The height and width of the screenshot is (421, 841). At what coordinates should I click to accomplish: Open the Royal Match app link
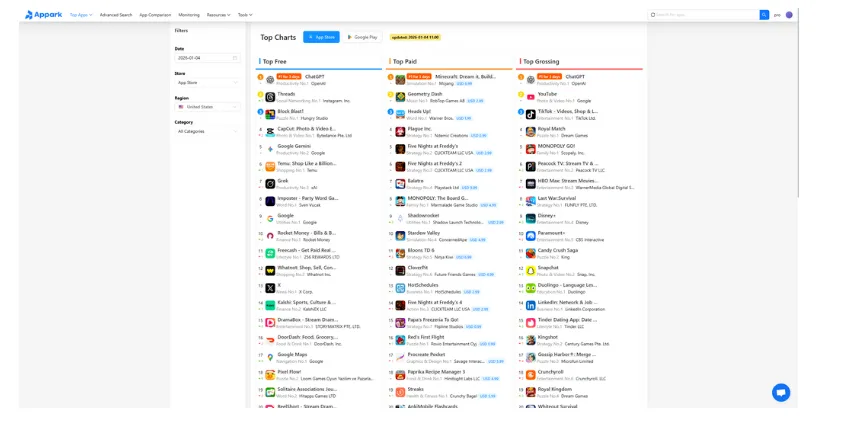pyautogui.click(x=552, y=128)
